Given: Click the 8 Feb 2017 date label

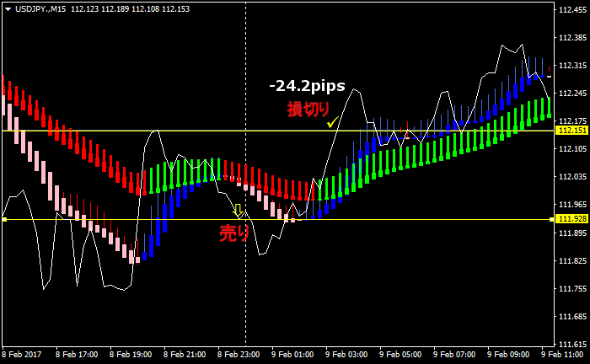Looking at the screenshot, I should pos(22,355).
